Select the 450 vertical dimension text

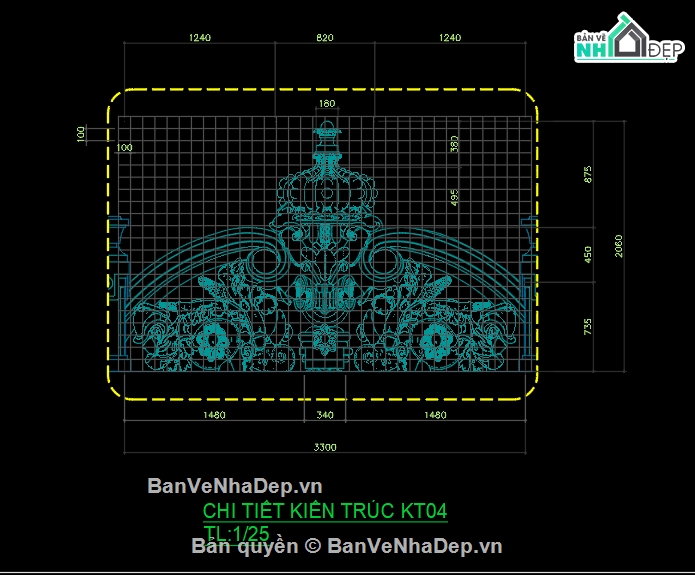588,254
